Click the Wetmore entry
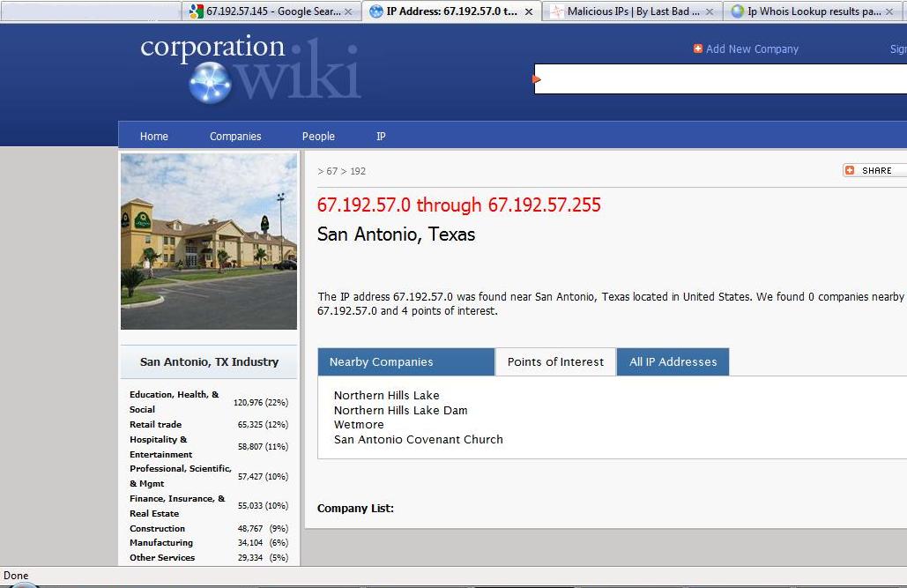The width and height of the screenshot is (907, 588). point(359,425)
